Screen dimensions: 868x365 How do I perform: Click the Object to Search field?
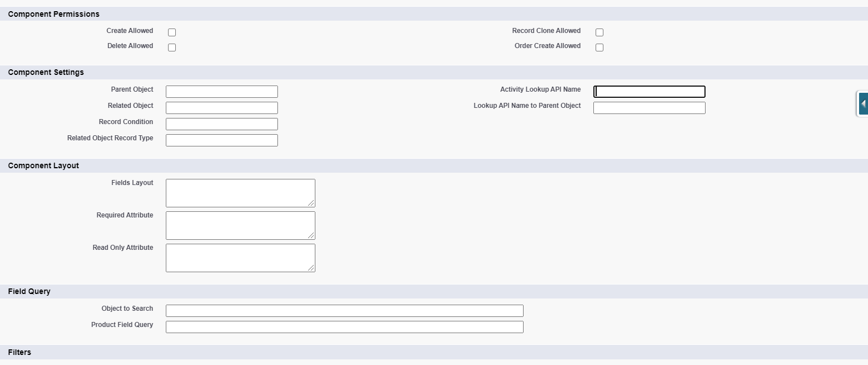pyautogui.click(x=344, y=311)
